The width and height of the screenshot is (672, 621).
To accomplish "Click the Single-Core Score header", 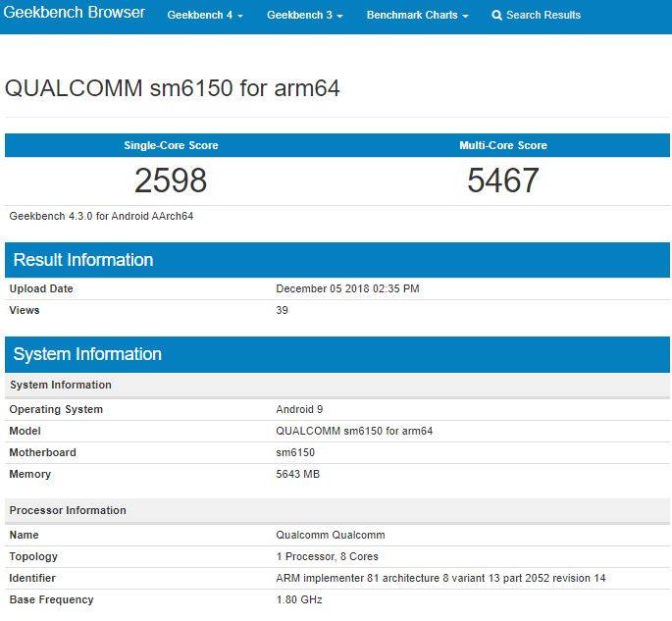I will pos(171,145).
